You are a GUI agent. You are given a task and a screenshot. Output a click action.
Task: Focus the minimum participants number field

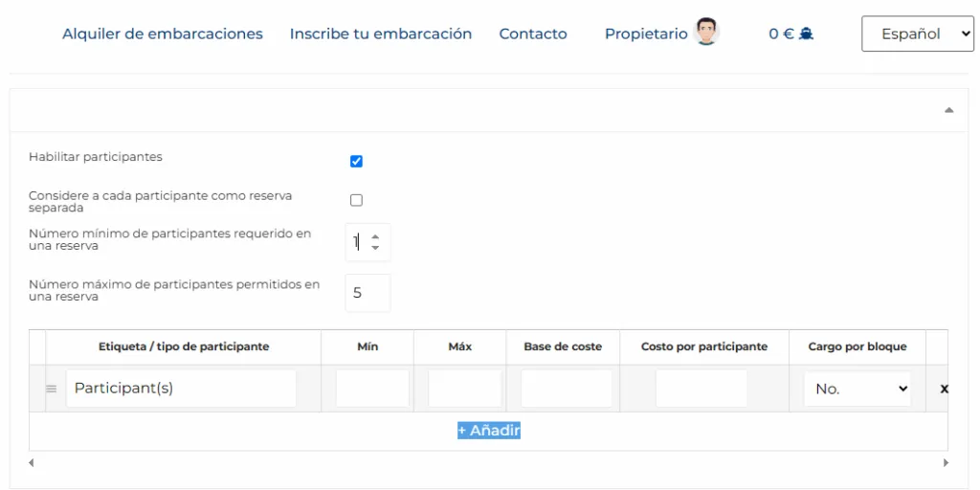[367, 242]
